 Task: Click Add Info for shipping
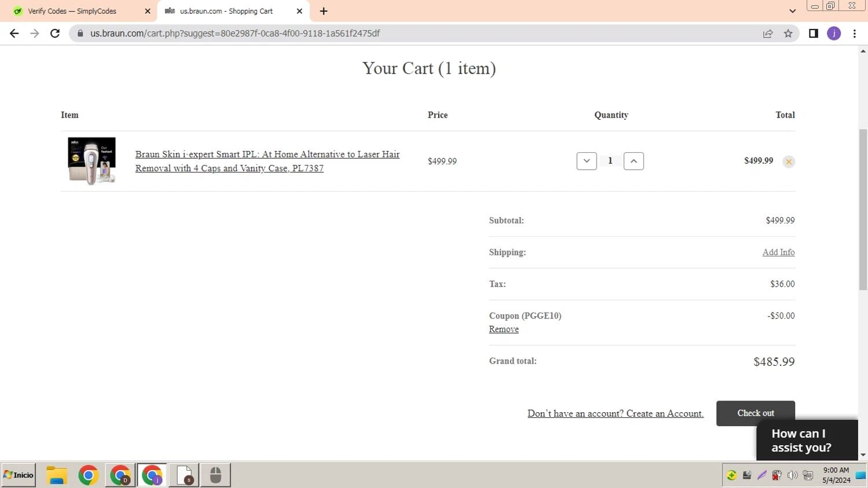778,252
